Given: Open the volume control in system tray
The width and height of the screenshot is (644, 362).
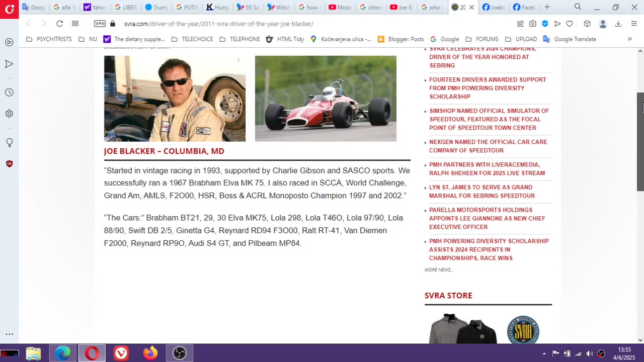Looking at the screenshot, I should pyautogui.click(x=590, y=353).
